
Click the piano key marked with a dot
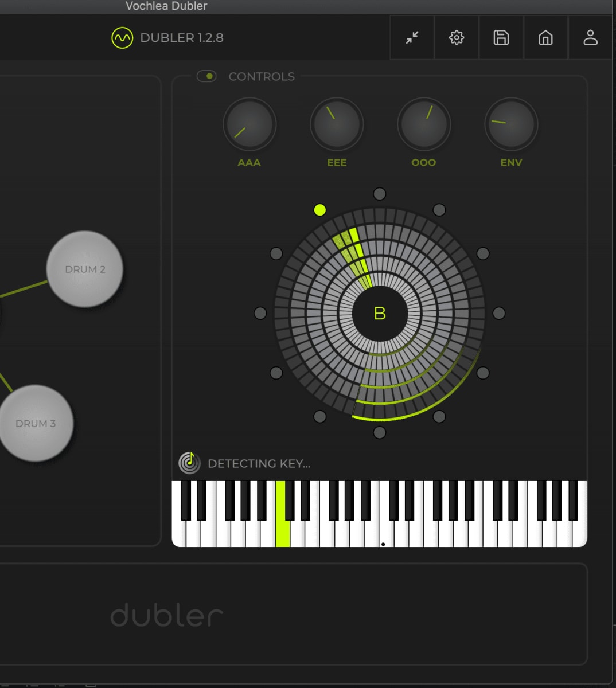point(385,533)
